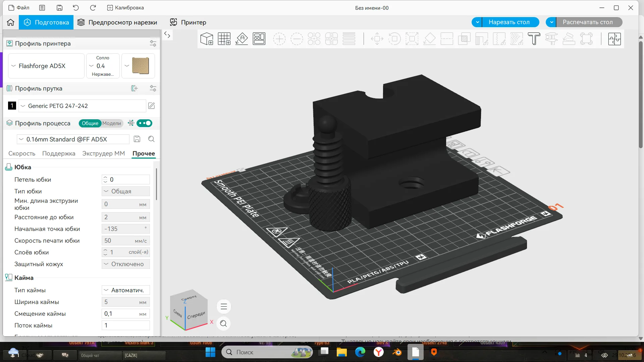Screen dimensions: 644x362
Task: Switch to the Поддержка tab
Action: (59, 154)
